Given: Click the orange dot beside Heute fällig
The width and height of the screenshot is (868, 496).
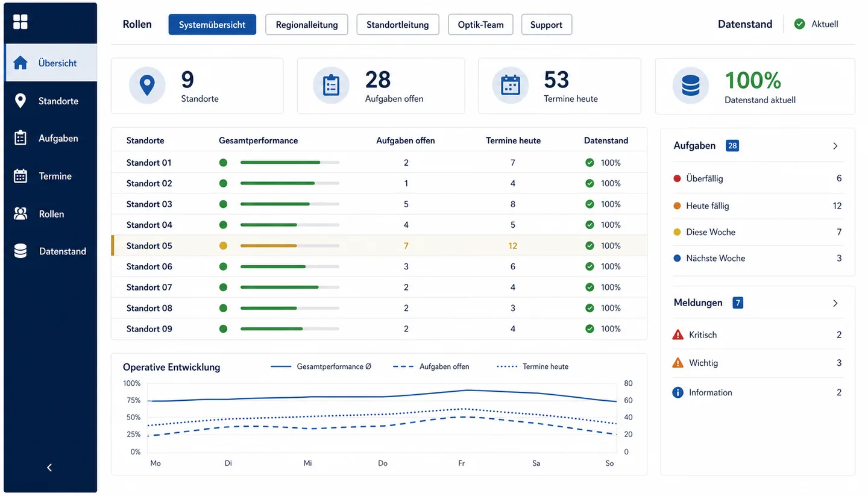Looking at the screenshot, I should (x=677, y=206).
